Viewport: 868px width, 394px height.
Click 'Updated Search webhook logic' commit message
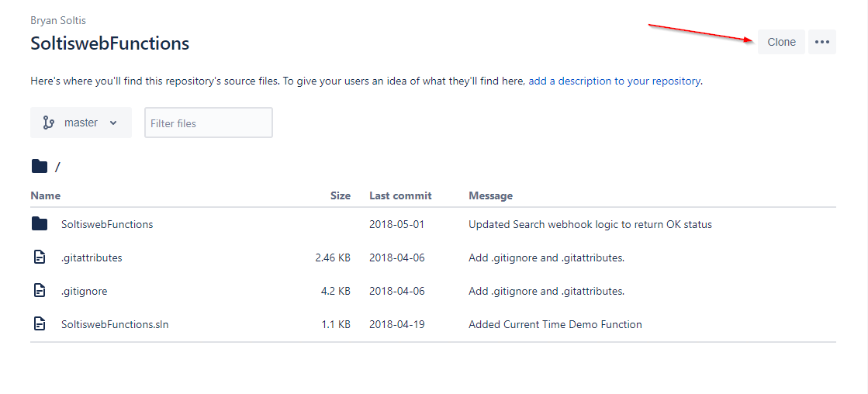tap(590, 224)
